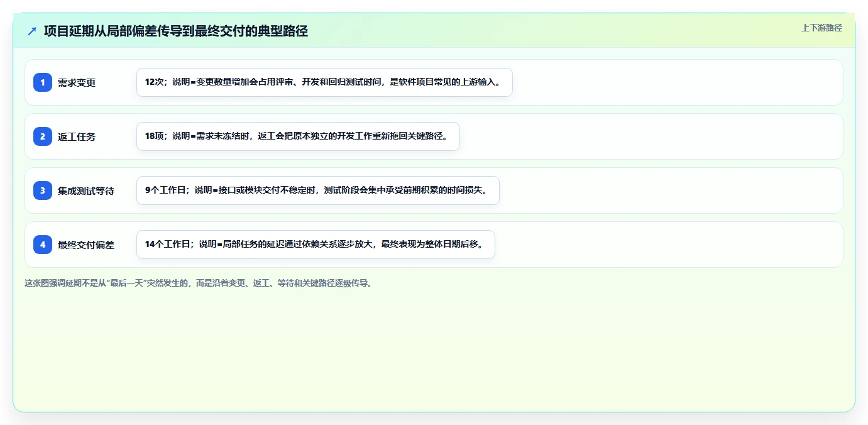868x425 pixels.
Task: Select the 上下游路径 label in the header
Action: tap(821, 28)
